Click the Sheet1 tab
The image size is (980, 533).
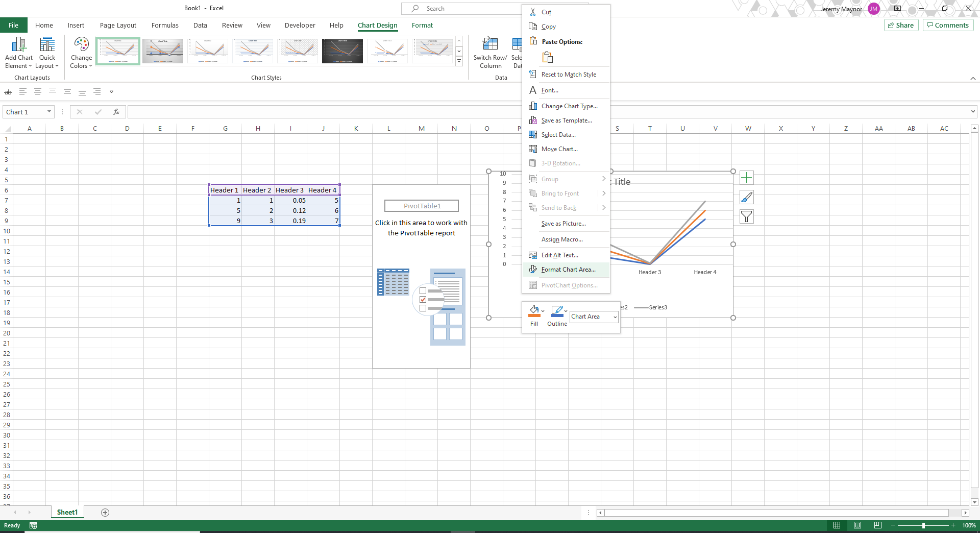click(x=67, y=513)
